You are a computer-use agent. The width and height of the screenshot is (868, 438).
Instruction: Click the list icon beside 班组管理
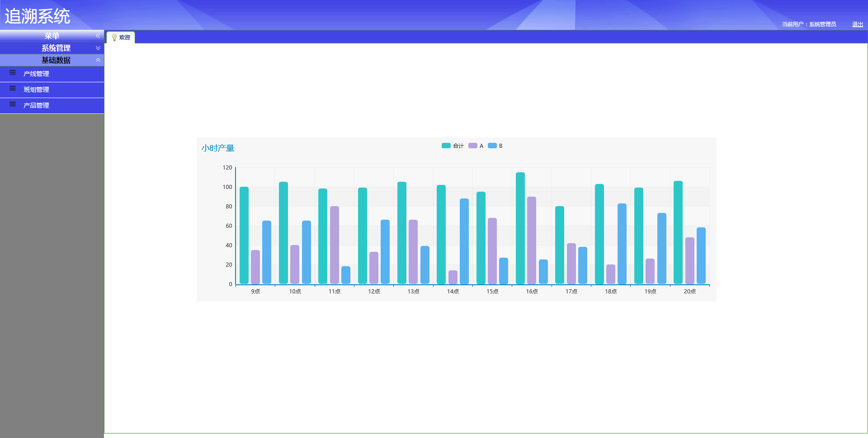pos(13,88)
